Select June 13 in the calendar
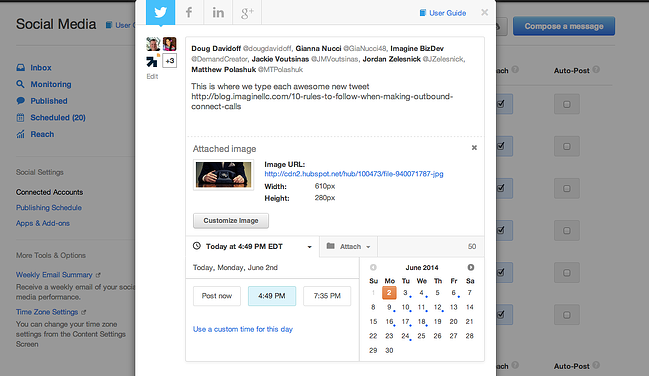This screenshot has width=649, height=376. pos(454,307)
